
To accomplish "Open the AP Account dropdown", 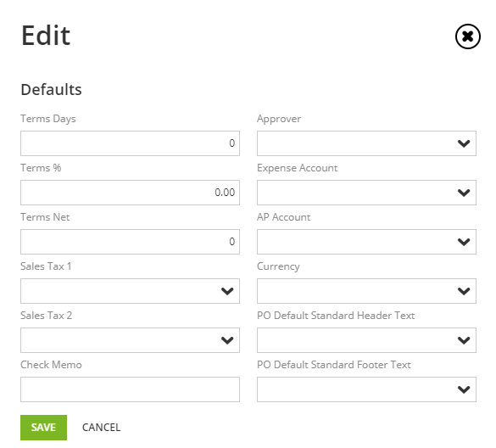I will click(x=366, y=242).
